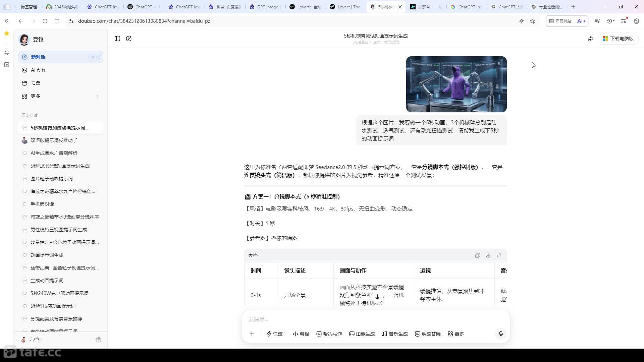Open 更多 skills in the input toolbar
Viewport: 644px width, 362px height.
[x=456, y=334]
